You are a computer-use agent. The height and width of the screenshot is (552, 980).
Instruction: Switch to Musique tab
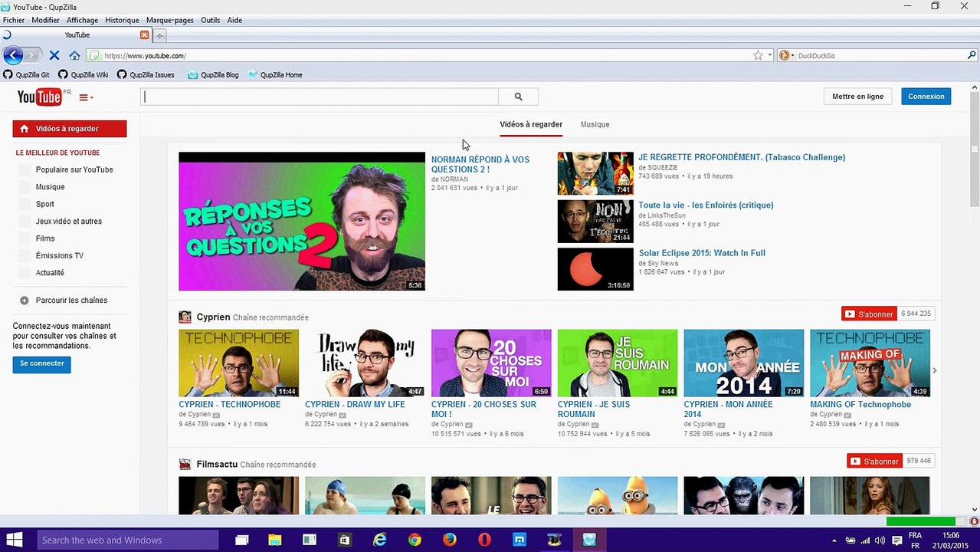point(595,124)
